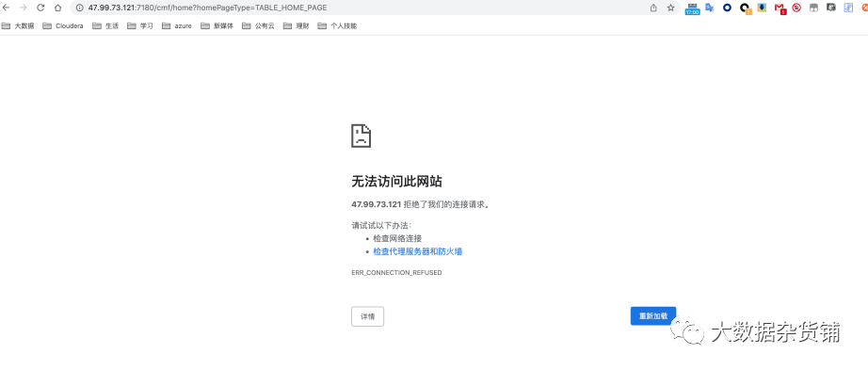Share this page using the share icon
The height and width of the screenshot is (370, 868).
point(653,8)
